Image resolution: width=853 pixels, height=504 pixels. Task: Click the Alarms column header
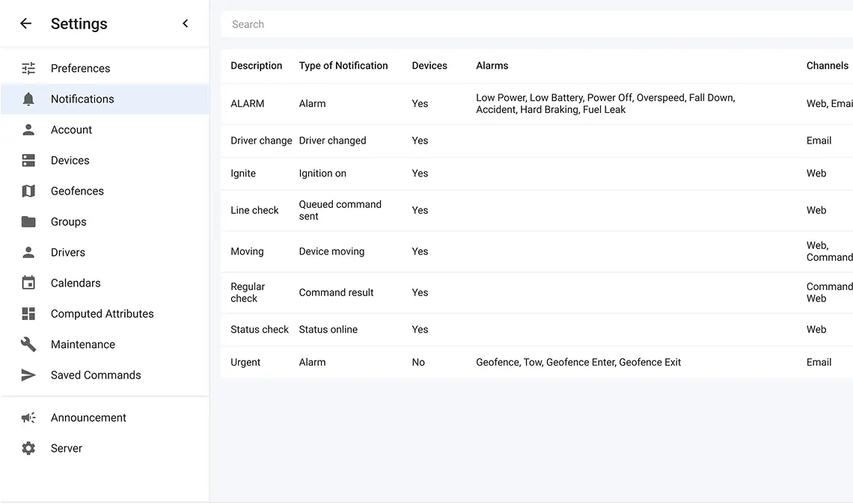point(492,65)
